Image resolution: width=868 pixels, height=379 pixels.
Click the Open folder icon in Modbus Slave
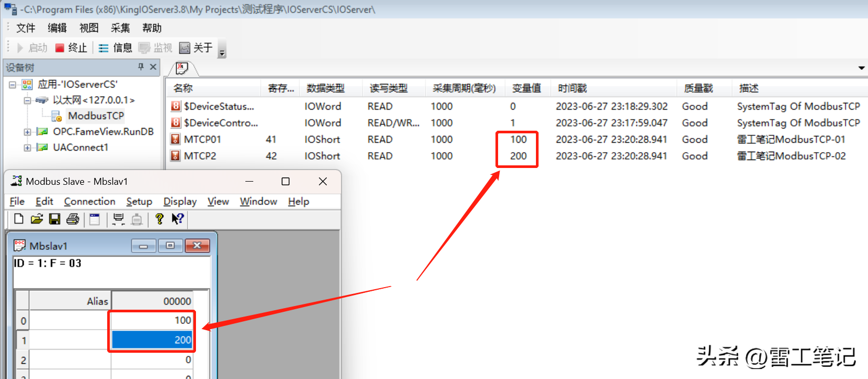37,219
